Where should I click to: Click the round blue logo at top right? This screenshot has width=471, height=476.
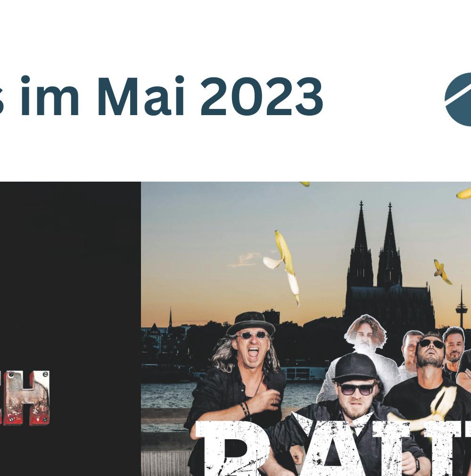pos(458,100)
